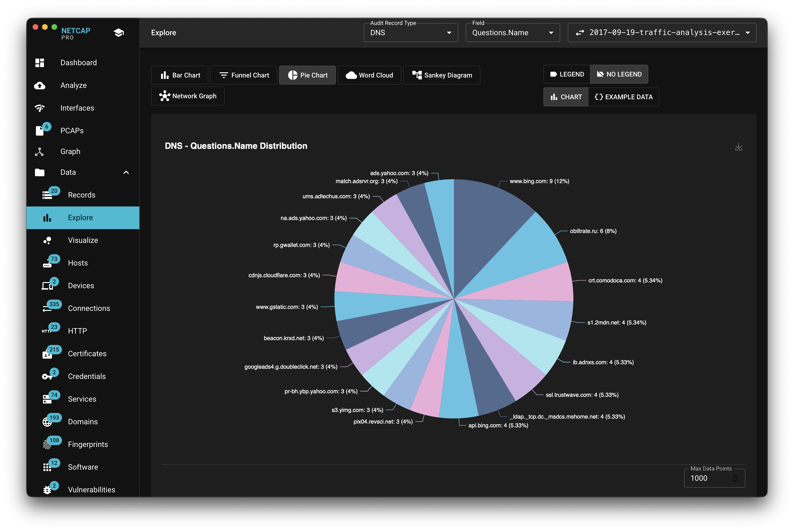The width and height of the screenshot is (794, 532).
Task: Click the 'rp.gwallet.com: 3 (4%)' label
Action: [x=302, y=245]
